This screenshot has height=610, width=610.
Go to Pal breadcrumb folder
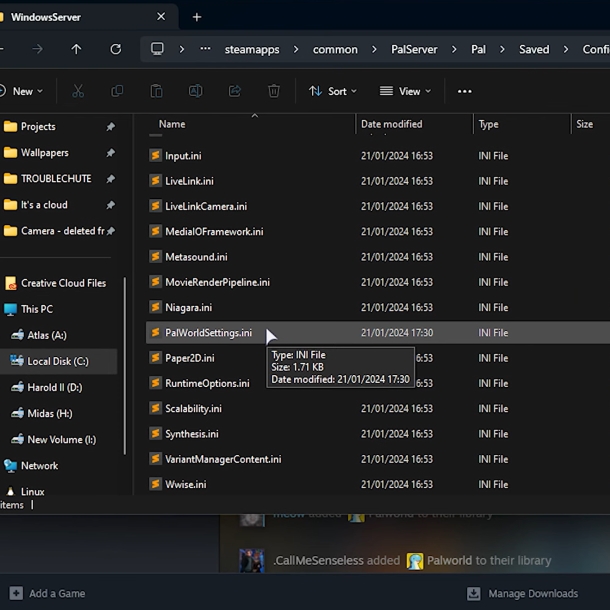[478, 50]
